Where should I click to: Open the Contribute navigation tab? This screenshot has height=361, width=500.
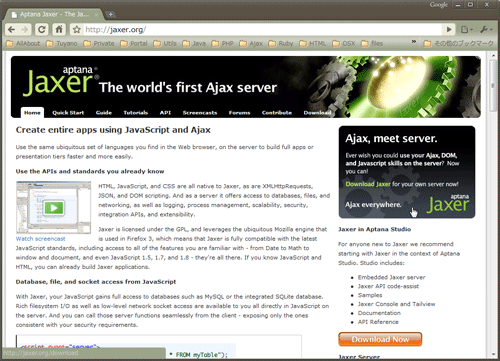coord(277,113)
